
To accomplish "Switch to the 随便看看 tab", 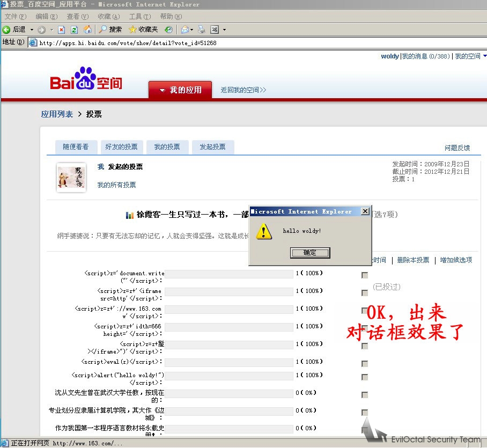I will click(76, 147).
